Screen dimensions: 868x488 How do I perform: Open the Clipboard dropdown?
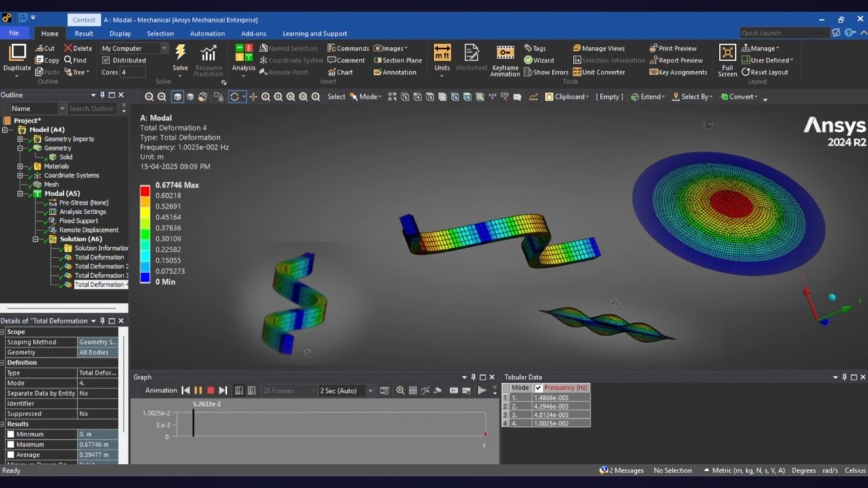(567, 97)
